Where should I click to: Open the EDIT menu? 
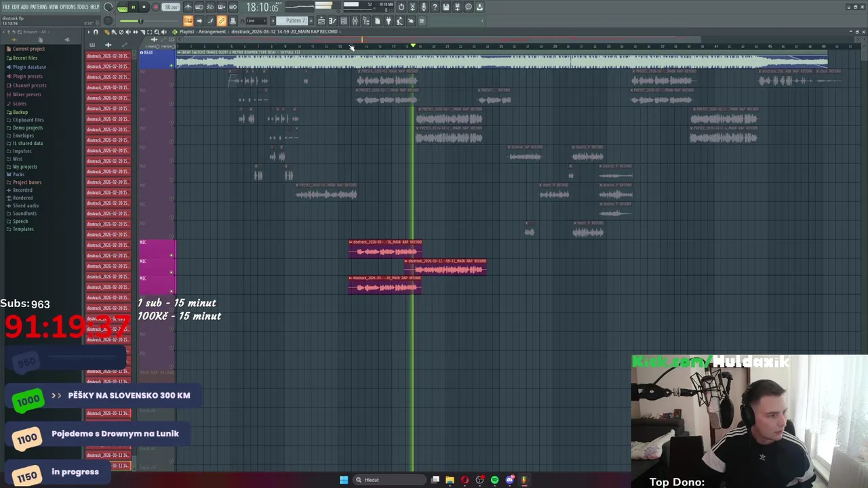[16, 7]
